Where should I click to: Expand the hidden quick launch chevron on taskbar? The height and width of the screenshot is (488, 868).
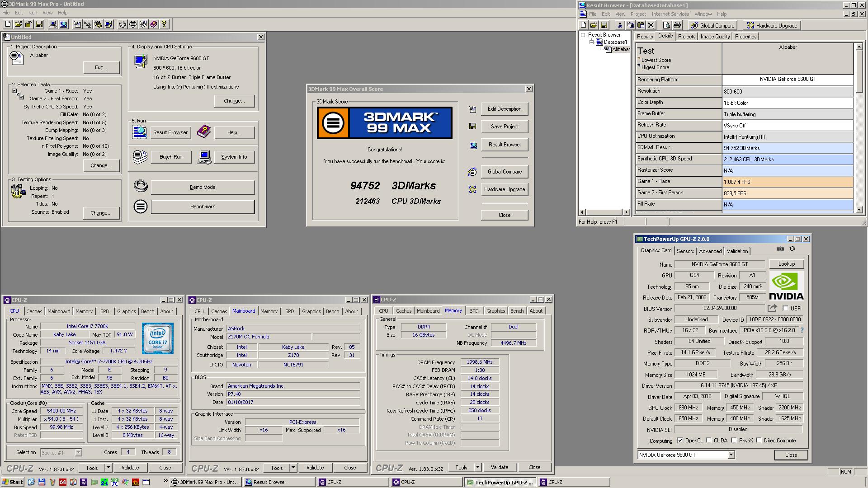pyautogui.click(x=165, y=482)
